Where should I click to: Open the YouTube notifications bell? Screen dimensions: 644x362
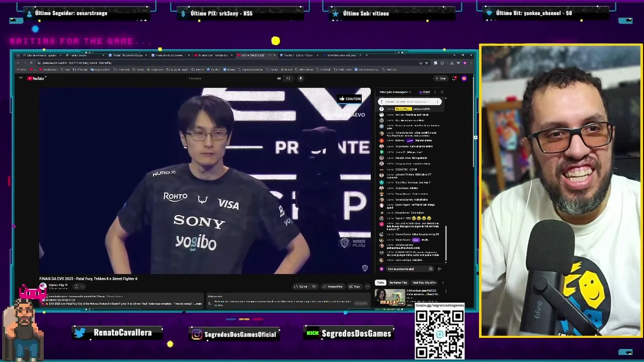(x=454, y=78)
